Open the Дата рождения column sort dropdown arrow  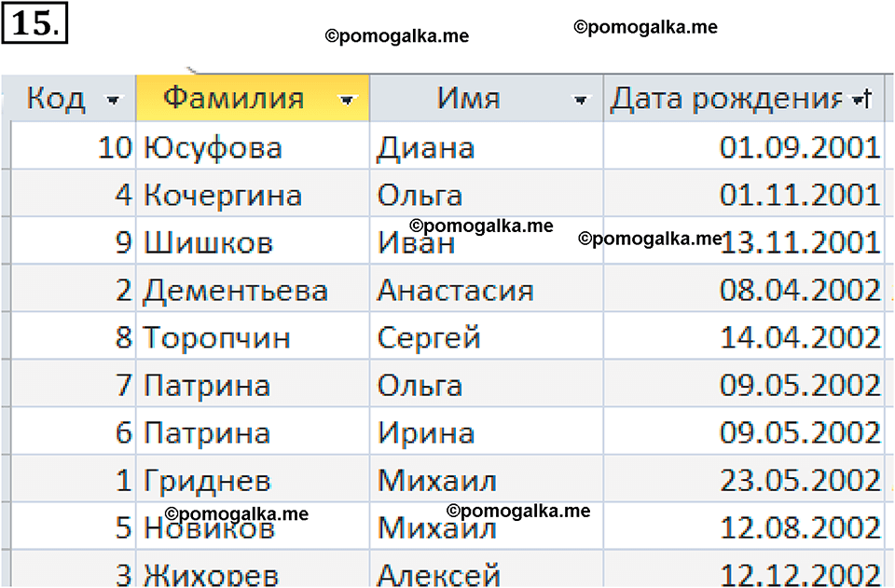point(862,100)
